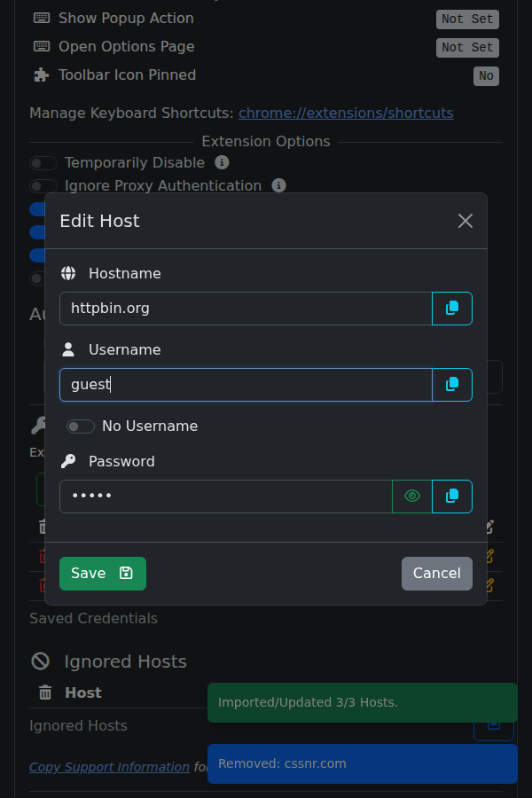The height and width of the screenshot is (798, 532).
Task: Toggle Ignore Proxy Authentication switch
Action: pyautogui.click(x=43, y=186)
